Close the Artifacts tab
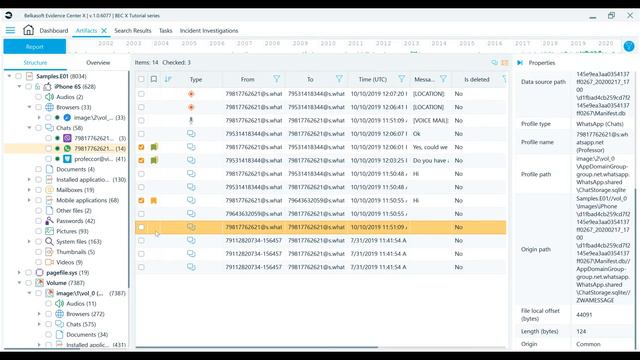 [104, 31]
